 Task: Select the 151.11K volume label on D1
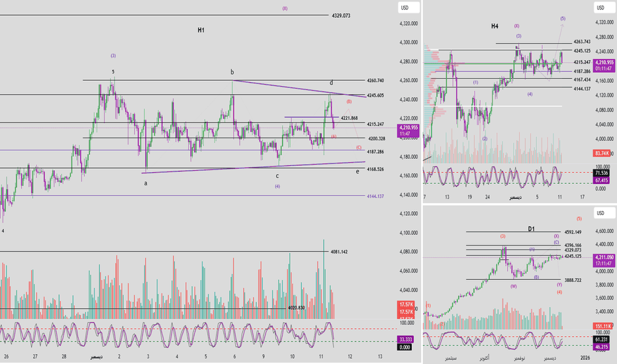coord(602,326)
